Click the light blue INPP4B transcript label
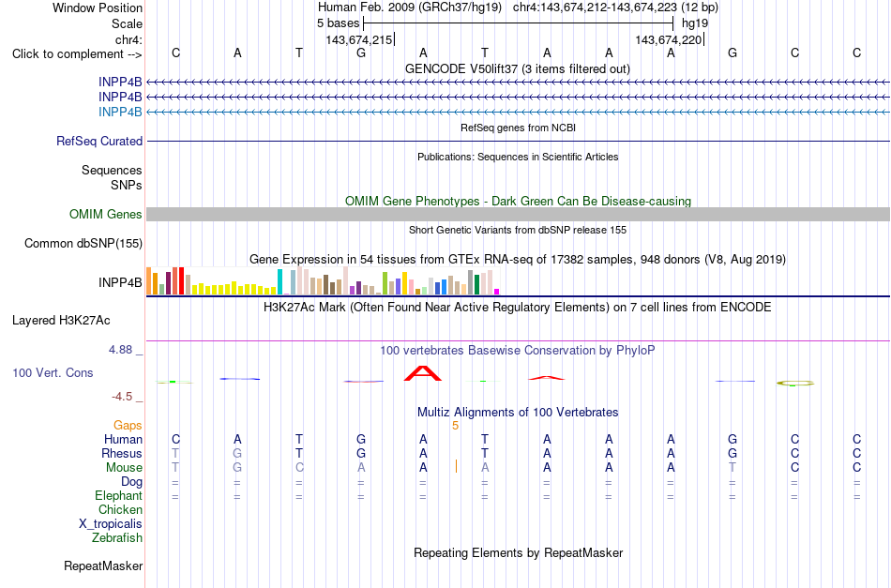 tap(120, 112)
